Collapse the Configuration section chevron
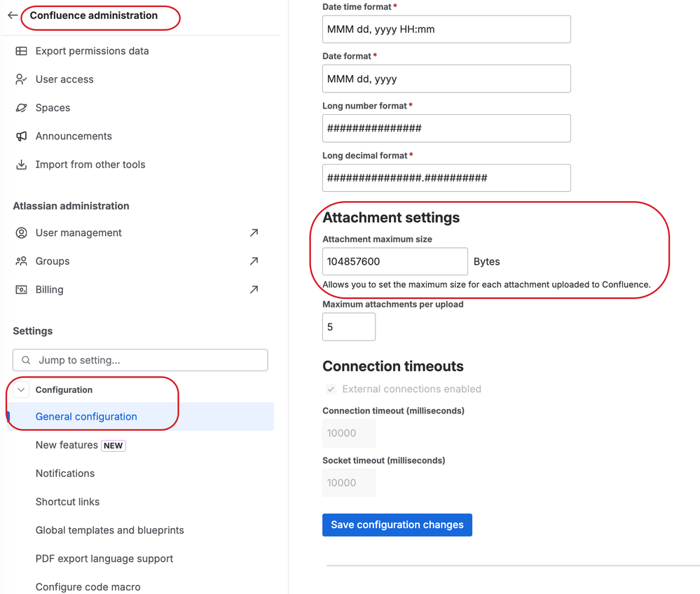700x594 pixels. pos(21,390)
